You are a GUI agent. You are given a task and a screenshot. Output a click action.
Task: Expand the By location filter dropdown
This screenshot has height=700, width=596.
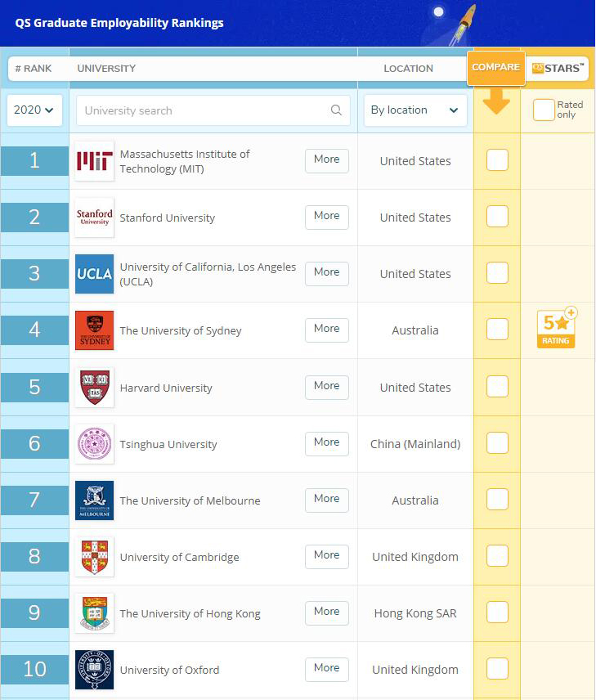pyautogui.click(x=415, y=110)
